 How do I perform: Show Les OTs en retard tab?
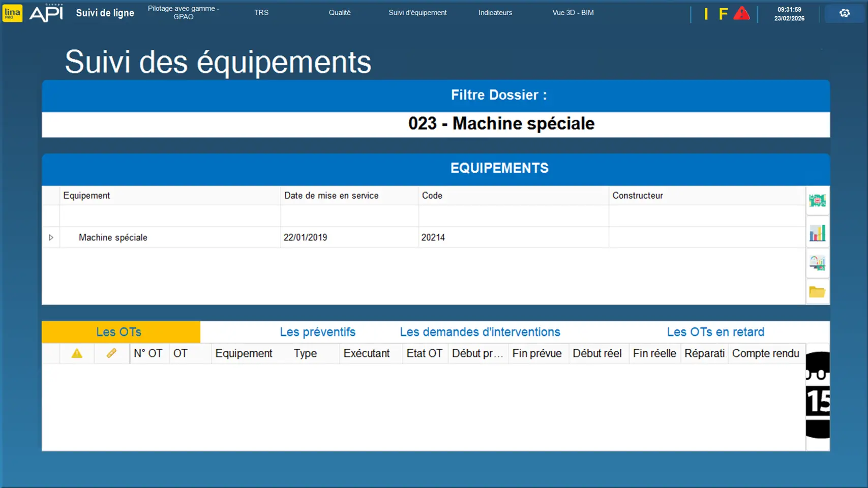715,332
